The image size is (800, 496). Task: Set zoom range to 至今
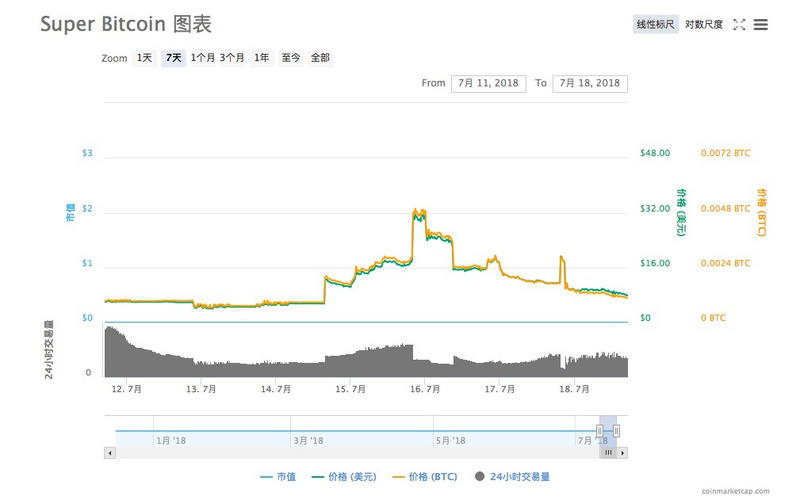coord(291,58)
